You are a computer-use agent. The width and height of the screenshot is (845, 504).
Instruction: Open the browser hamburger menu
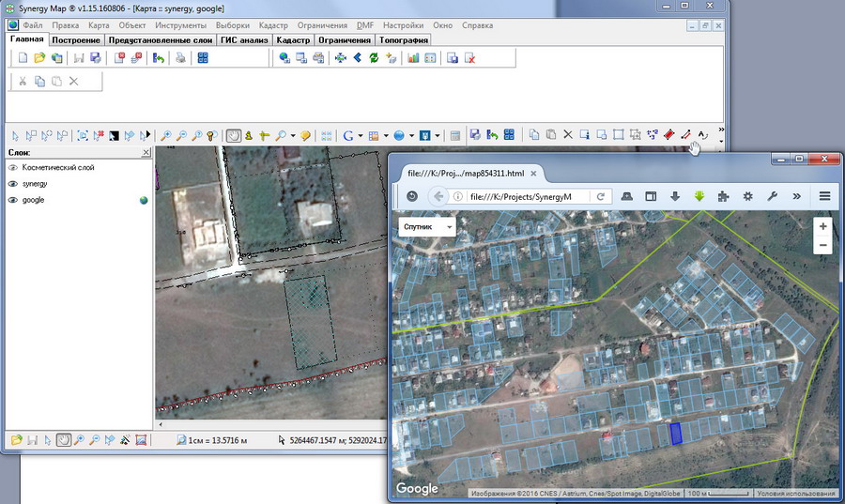point(824,196)
